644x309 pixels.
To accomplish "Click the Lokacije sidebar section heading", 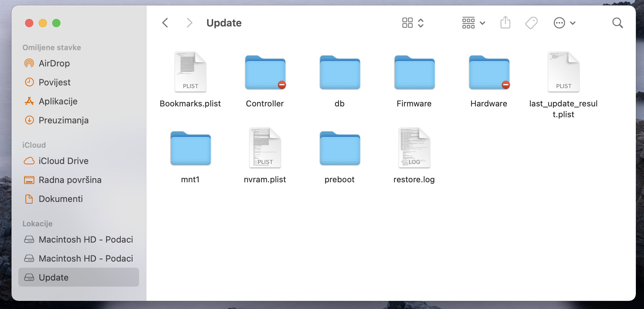I will tap(37, 224).
